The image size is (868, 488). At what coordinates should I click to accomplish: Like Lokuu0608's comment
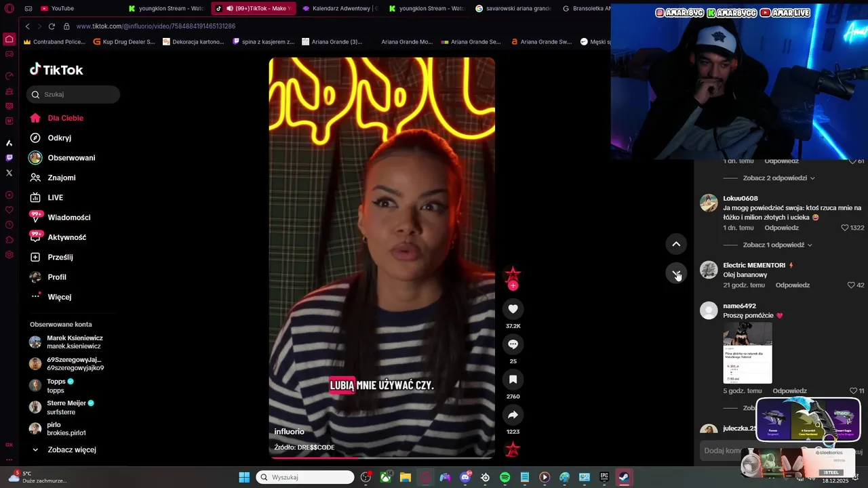(845, 228)
